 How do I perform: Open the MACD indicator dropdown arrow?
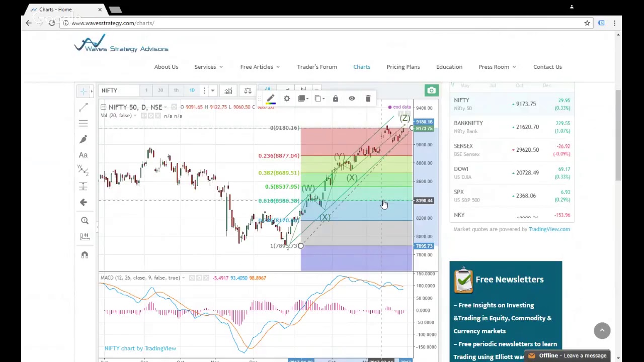pos(184,278)
